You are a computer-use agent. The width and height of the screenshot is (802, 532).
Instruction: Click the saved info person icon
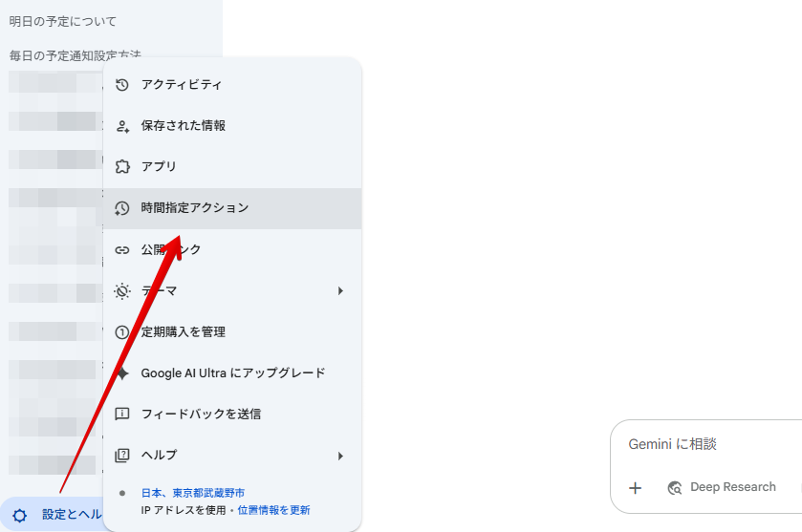[121, 126]
